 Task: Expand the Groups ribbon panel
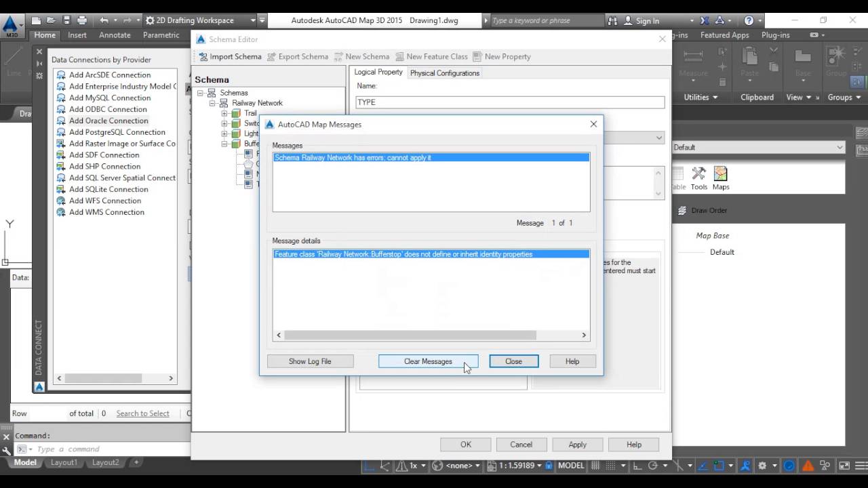[844, 97]
